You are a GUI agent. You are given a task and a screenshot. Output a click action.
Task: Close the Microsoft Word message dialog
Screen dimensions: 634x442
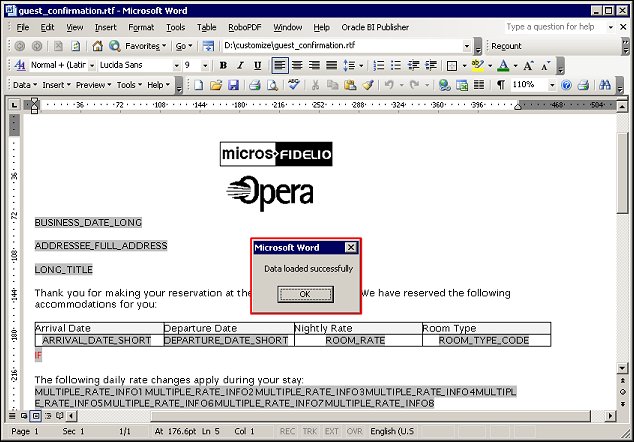click(x=350, y=247)
